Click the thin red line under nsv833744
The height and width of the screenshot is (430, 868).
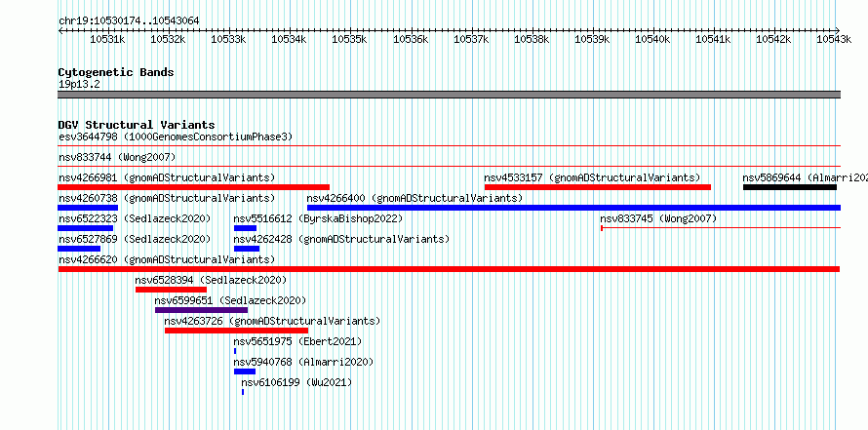[449, 166]
